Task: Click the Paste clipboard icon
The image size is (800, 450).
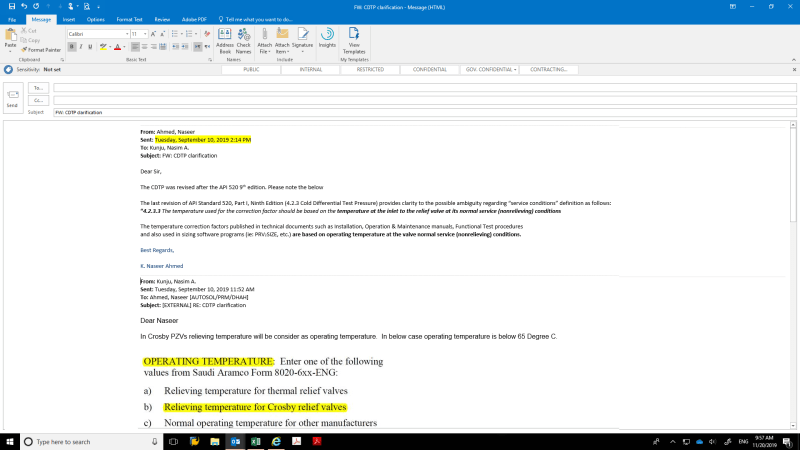Action: pyautogui.click(x=10, y=35)
